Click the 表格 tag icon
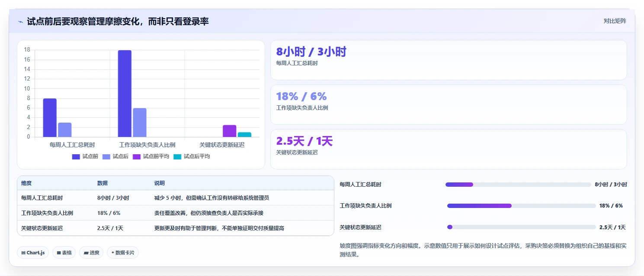This screenshot has width=644, height=276. [x=58, y=253]
